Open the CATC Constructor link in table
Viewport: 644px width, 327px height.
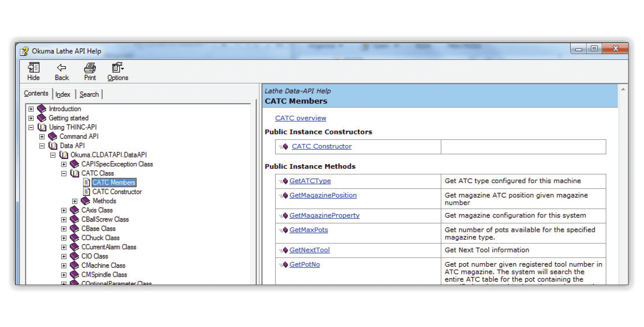tap(321, 146)
